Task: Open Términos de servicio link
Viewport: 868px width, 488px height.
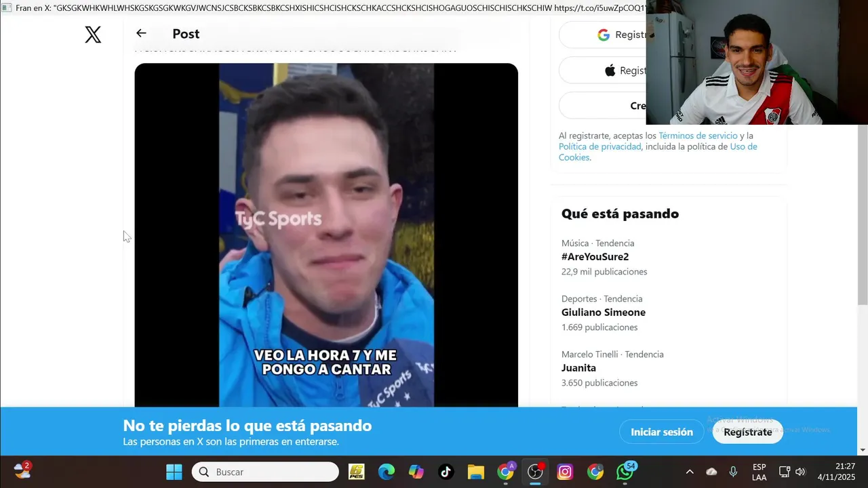Action: (698, 136)
